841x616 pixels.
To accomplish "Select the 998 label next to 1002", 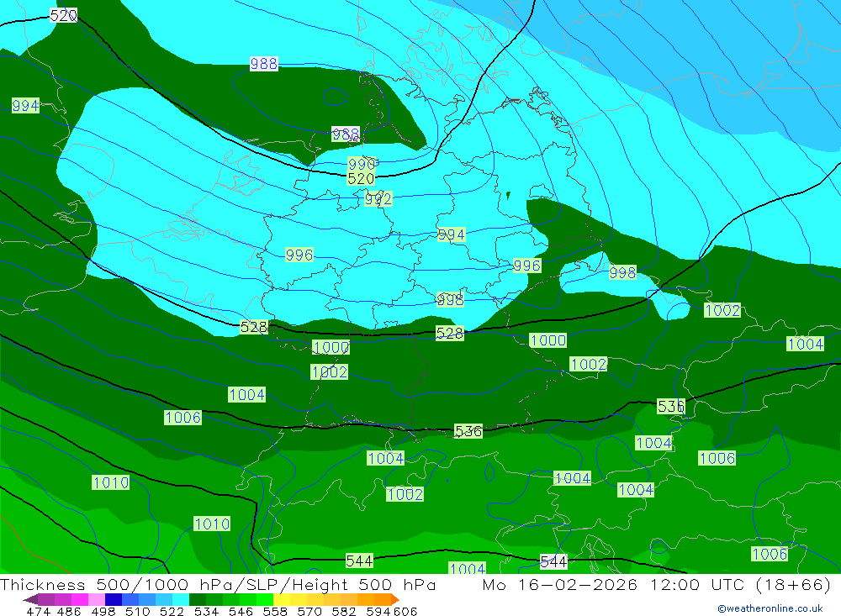I will click(622, 273).
